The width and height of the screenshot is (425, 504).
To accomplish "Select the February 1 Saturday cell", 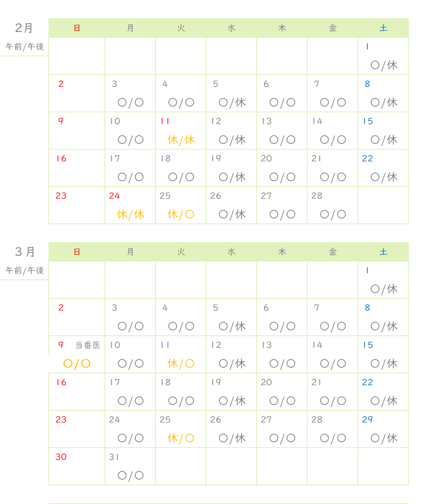I will click(x=383, y=56).
